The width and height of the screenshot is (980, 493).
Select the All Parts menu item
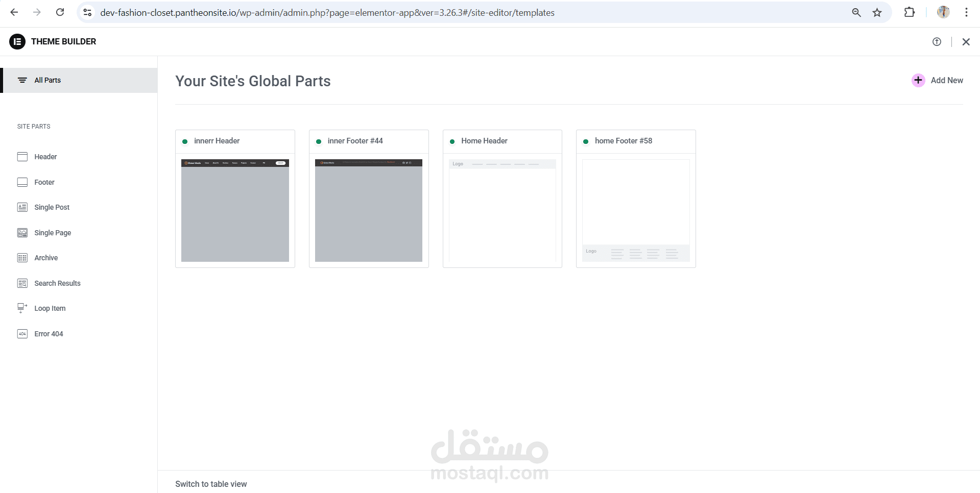click(x=79, y=80)
